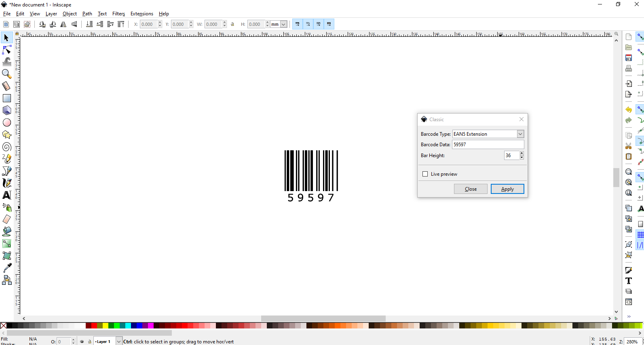
Task: Click the Undo arrow icon
Action: [x=629, y=109]
